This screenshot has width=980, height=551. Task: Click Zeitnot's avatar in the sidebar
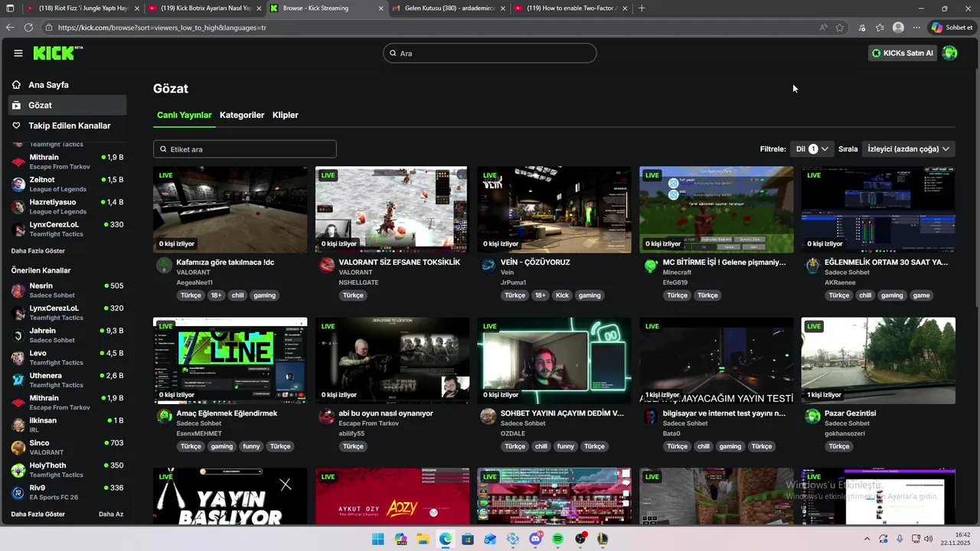pyautogui.click(x=18, y=184)
